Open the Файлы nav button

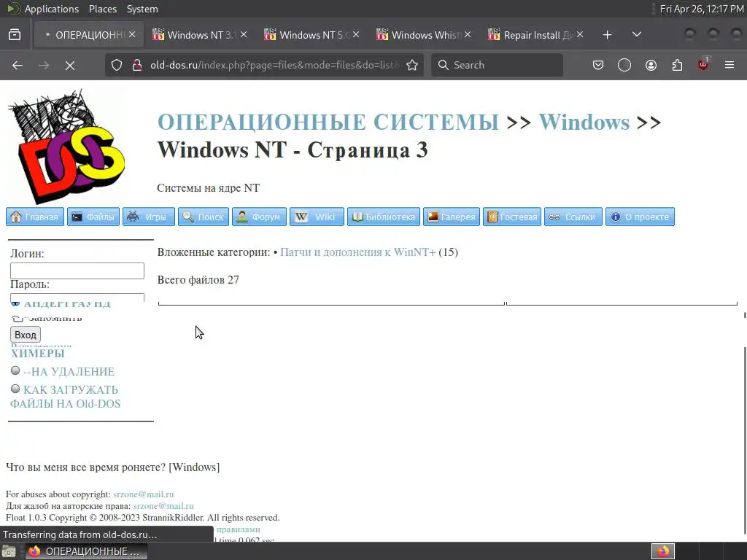pos(93,217)
